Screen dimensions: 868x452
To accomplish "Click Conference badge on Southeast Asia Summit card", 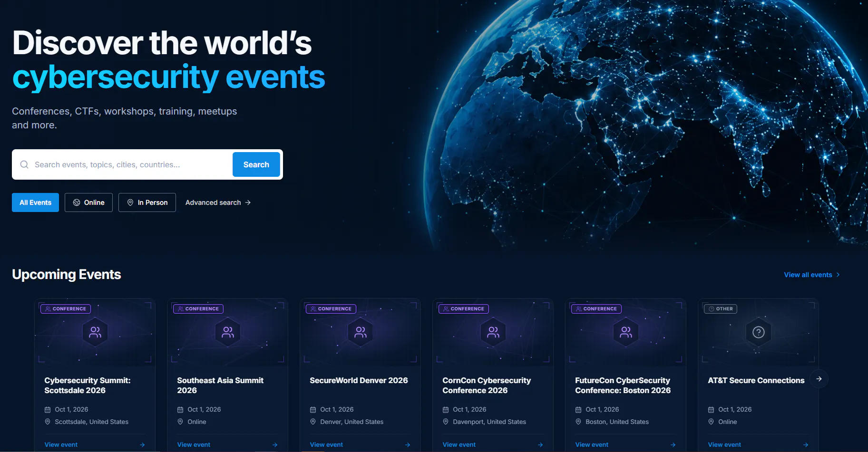I will click(x=198, y=309).
